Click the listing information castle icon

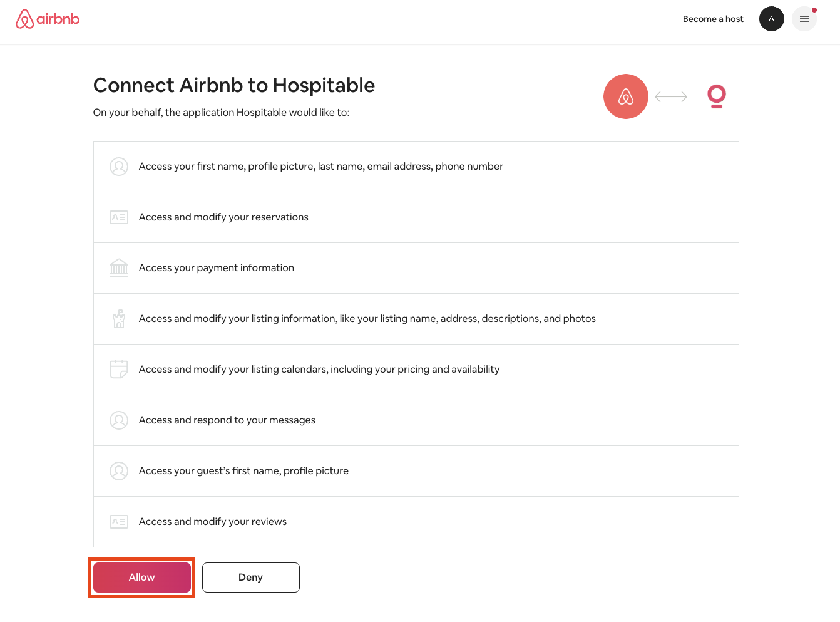(119, 319)
